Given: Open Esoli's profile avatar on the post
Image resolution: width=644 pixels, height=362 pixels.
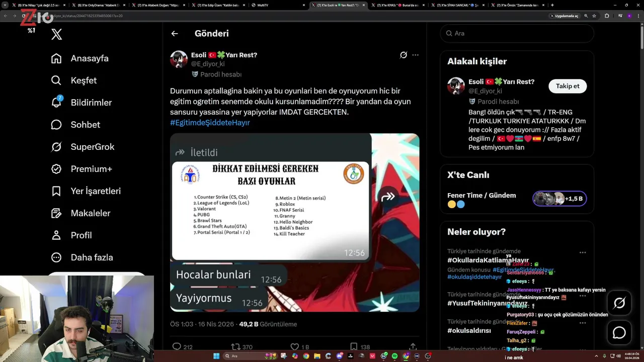Looking at the screenshot, I should click(179, 59).
